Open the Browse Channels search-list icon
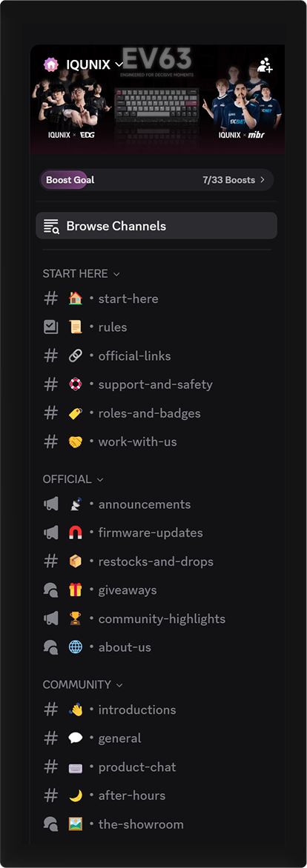The height and width of the screenshot is (868, 307). point(51,226)
